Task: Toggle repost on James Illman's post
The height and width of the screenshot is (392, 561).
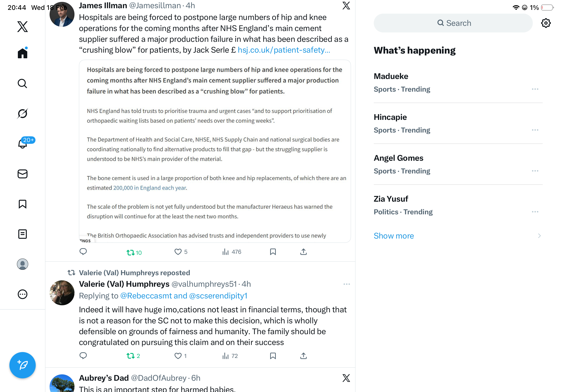Action: (x=134, y=252)
